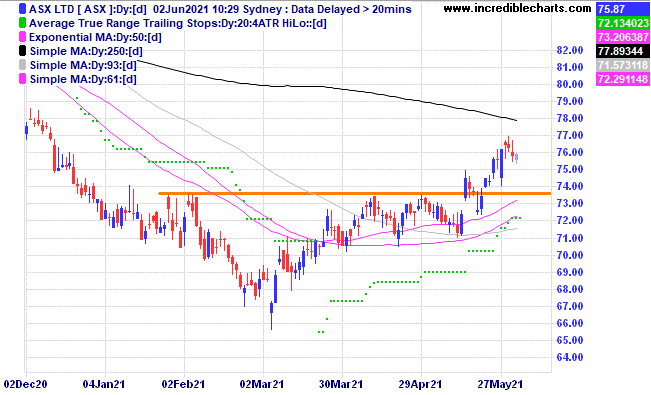Screen dimensions: 651x395
Task: Select the Simple MA:Dy:61 legend label
Action: tap(83, 79)
